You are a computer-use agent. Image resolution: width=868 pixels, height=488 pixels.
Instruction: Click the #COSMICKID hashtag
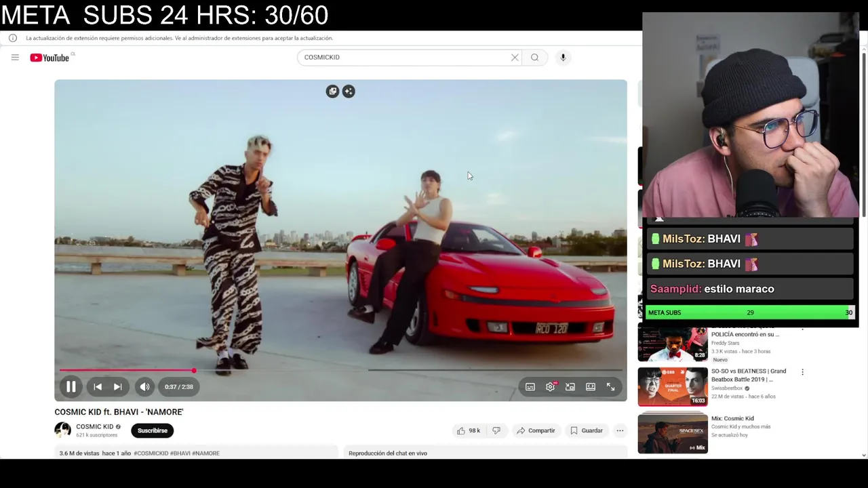pos(151,453)
